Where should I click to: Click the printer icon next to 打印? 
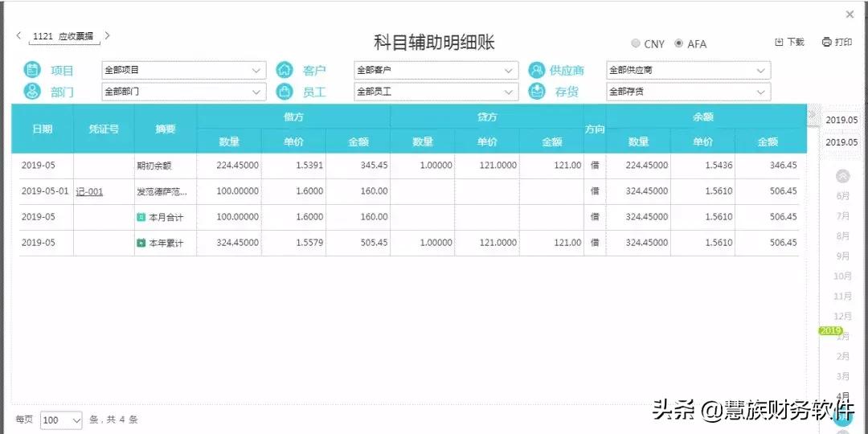point(827,42)
